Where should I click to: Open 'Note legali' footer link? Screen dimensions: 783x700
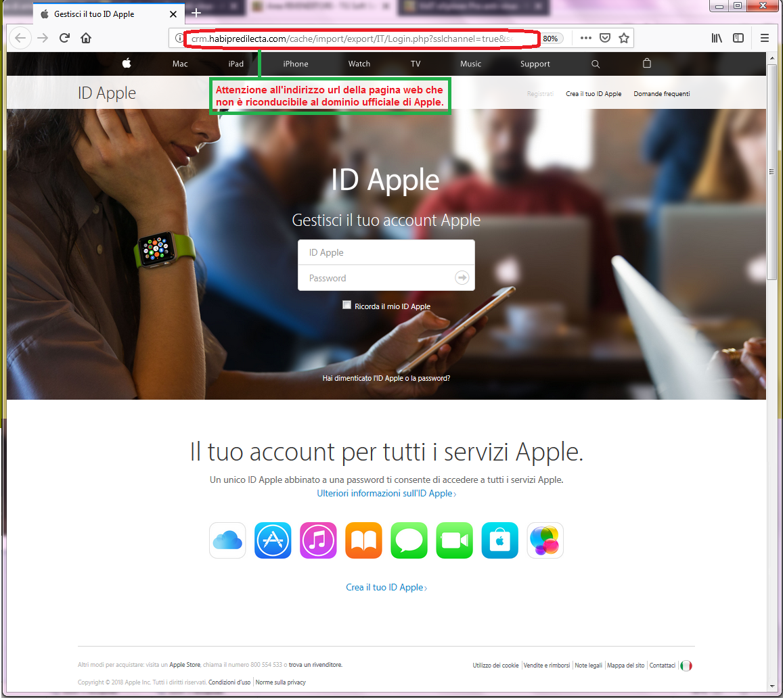point(588,666)
